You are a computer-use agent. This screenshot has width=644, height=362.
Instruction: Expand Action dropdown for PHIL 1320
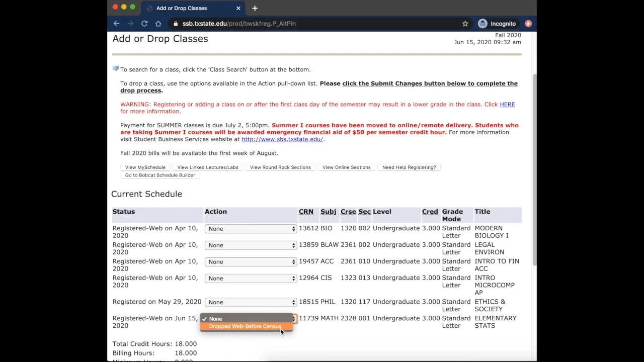click(x=251, y=302)
